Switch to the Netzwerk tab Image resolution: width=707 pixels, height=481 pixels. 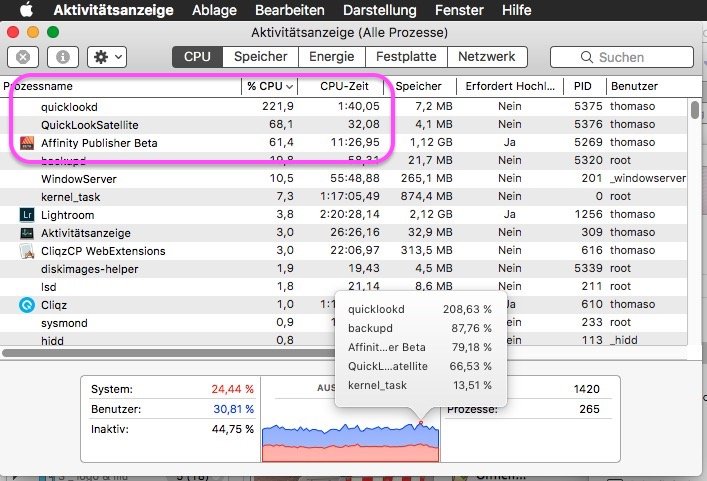pyautogui.click(x=487, y=57)
